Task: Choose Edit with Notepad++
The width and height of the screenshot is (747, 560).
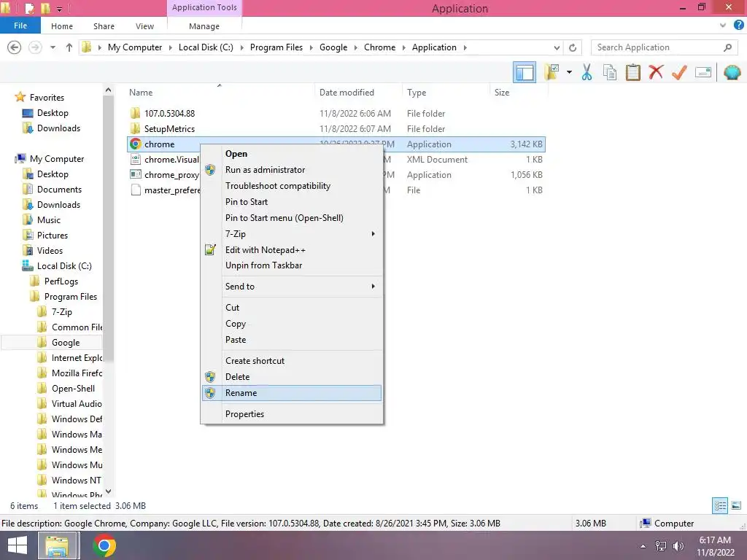Action: point(292,250)
